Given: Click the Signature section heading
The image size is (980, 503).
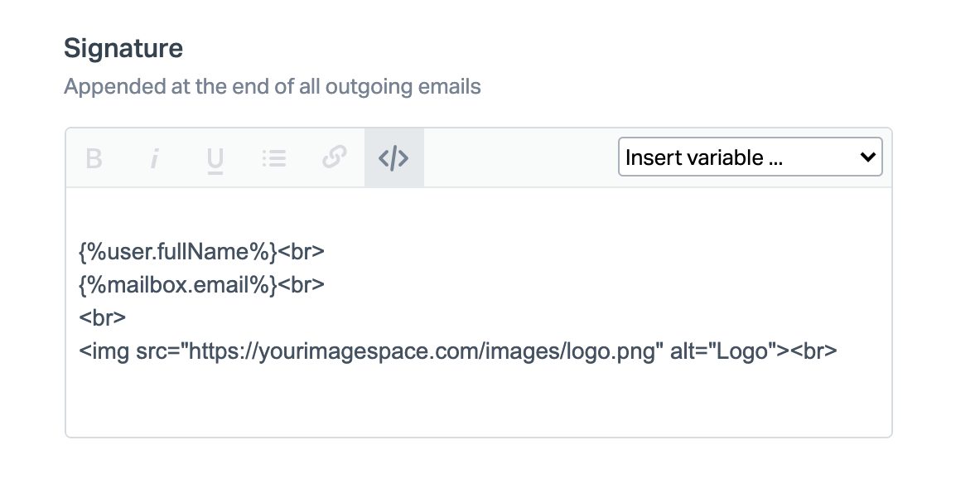Looking at the screenshot, I should click(x=123, y=48).
